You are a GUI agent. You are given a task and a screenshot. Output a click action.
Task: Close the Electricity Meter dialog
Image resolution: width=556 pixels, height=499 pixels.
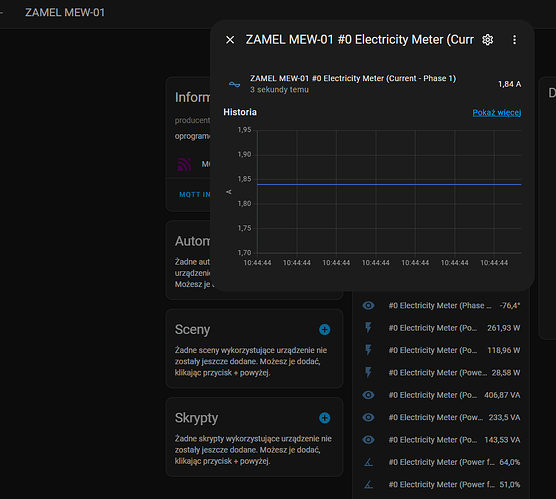pos(230,40)
